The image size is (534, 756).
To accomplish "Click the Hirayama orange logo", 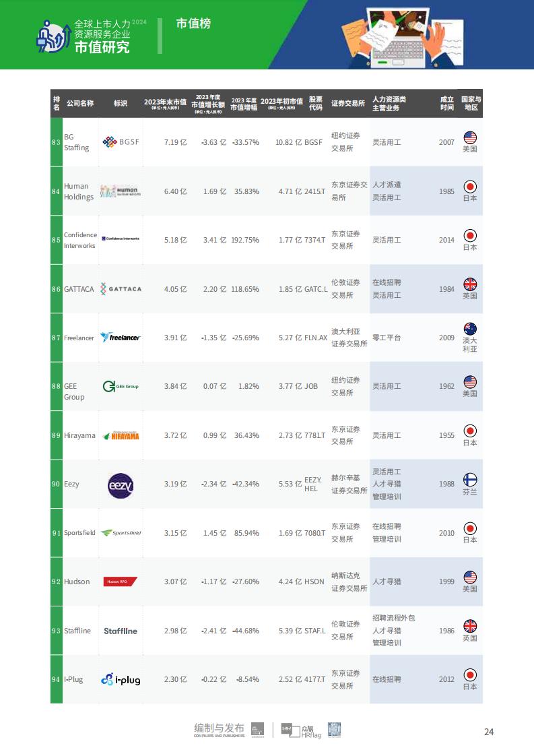I will [121, 435].
